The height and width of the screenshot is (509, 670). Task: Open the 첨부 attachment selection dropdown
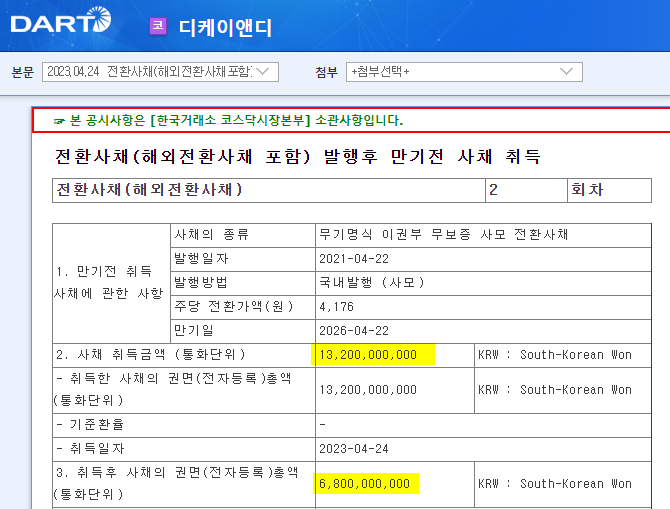point(464,72)
